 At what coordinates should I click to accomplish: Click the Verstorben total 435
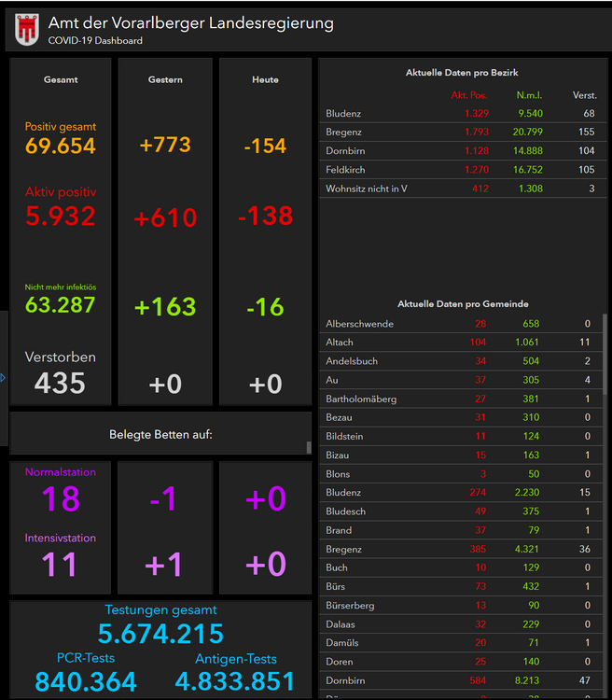coord(60,383)
